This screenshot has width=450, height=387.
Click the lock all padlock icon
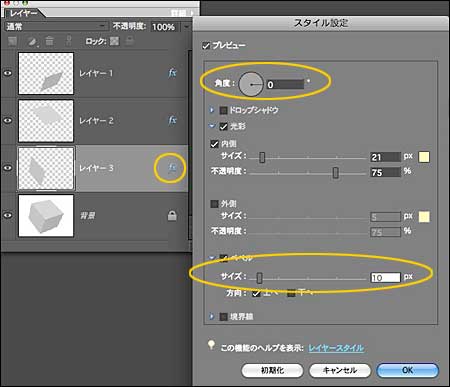(x=130, y=41)
